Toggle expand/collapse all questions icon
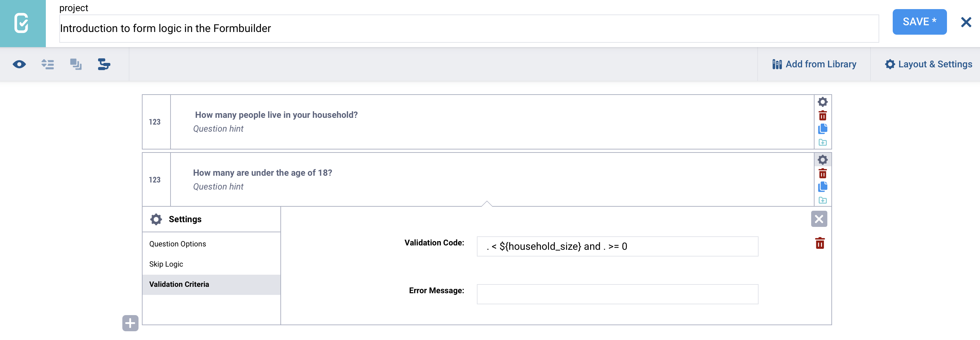 pyautogui.click(x=48, y=64)
